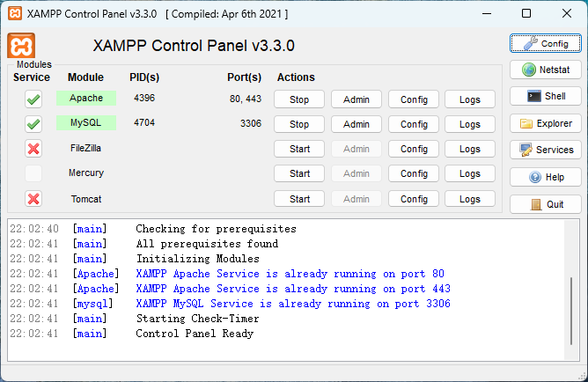
Task: Click the Mercury service box
Action: click(33, 173)
